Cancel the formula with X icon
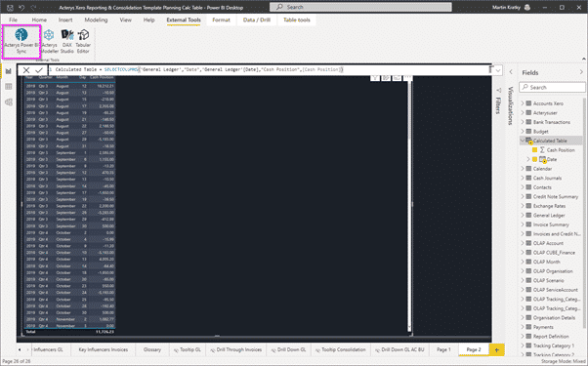This screenshot has width=588, height=366. click(x=26, y=70)
